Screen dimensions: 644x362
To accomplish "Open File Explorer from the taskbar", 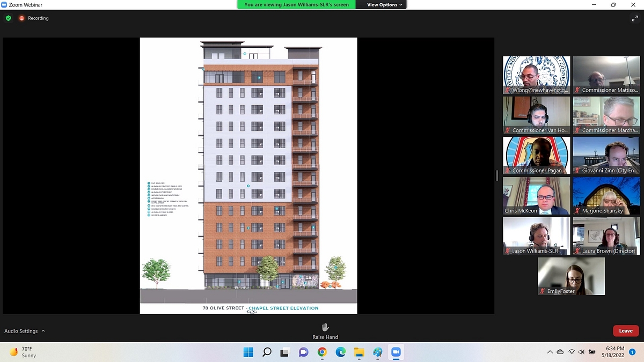I will (x=359, y=352).
